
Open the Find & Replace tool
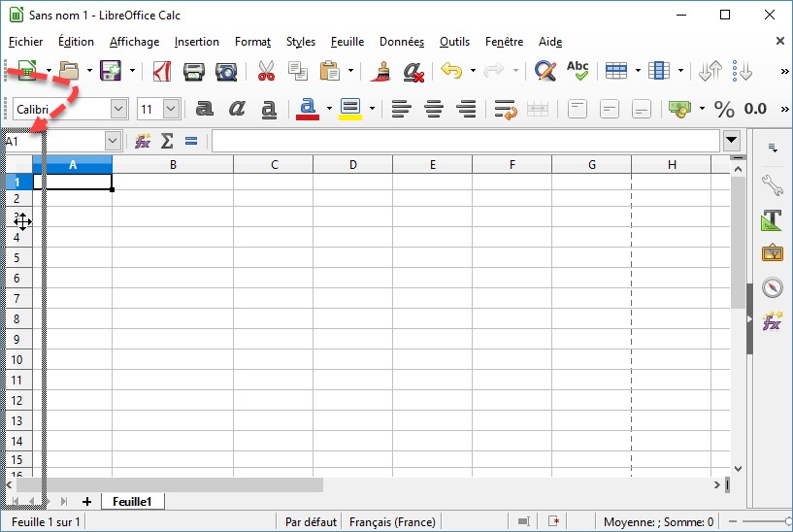[x=545, y=71]
